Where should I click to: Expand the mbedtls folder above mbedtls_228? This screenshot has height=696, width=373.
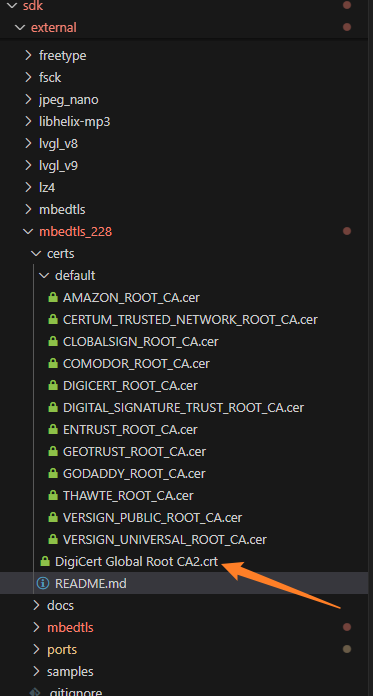pos(28,210)
